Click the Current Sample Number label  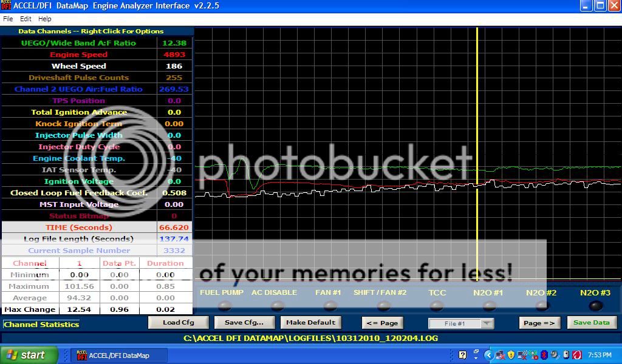tap(78, 251)
